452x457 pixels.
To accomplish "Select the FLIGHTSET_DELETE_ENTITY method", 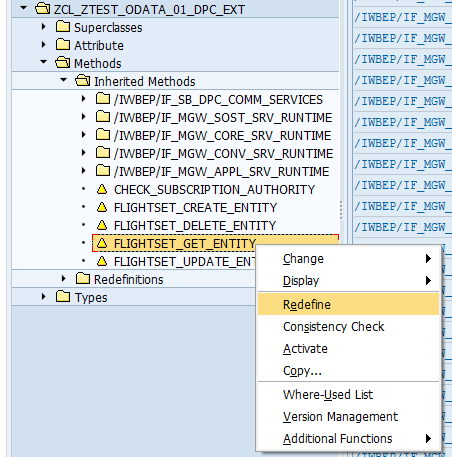I will point(195,226).
